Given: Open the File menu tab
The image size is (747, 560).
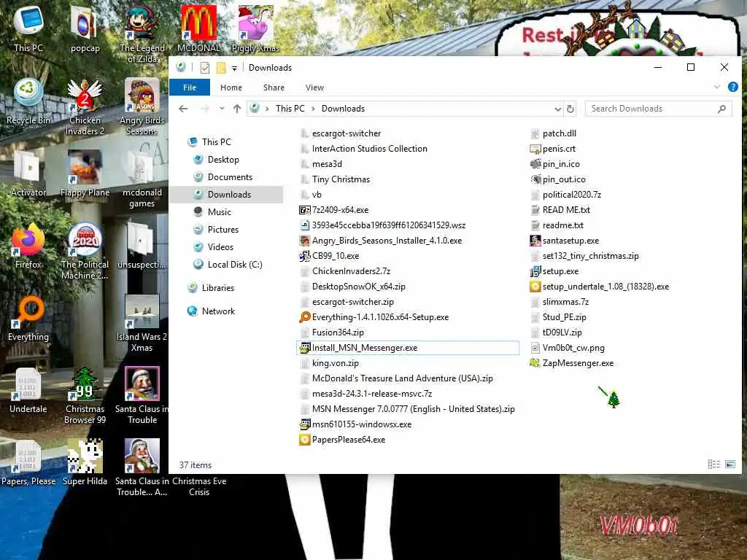Looking at the screenshot, I should click(190, 87).
